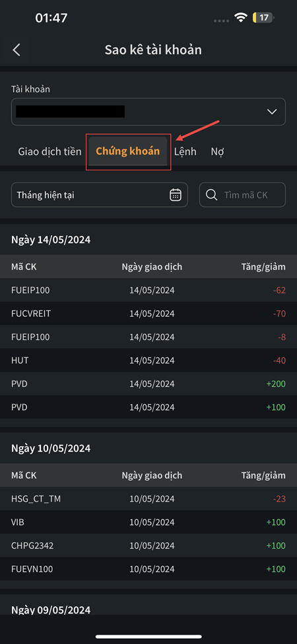The width and height of the screenshot is (297, 644).
Task: Open the HSG_CT_TM transaction row
Action: (x=148, y=499)
